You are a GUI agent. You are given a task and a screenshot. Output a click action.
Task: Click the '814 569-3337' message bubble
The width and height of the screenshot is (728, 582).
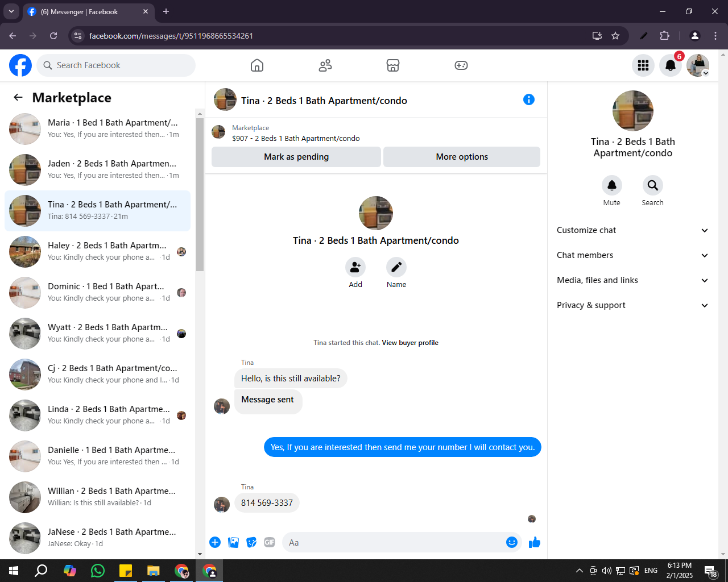(267, 503)
